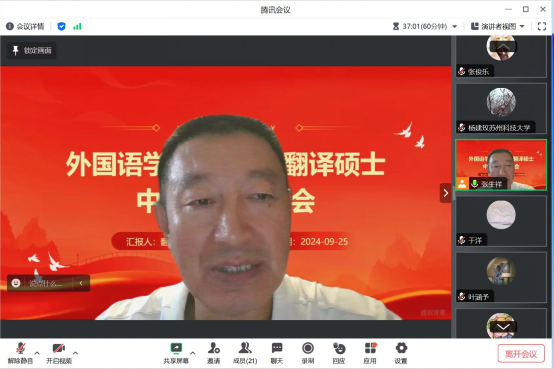The image size is (554, 369).
Task: Click the 离开会议 leave meeting button
Action: tap(521, 353)
